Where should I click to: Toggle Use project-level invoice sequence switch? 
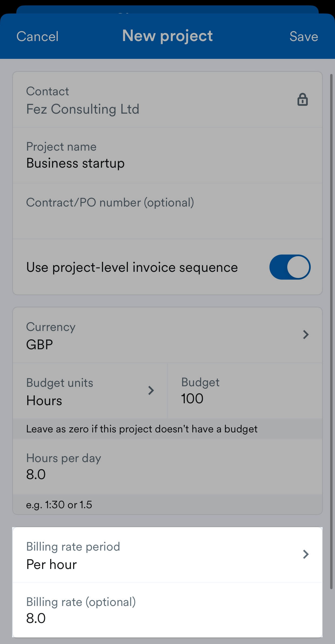click(x=290, y=267)
